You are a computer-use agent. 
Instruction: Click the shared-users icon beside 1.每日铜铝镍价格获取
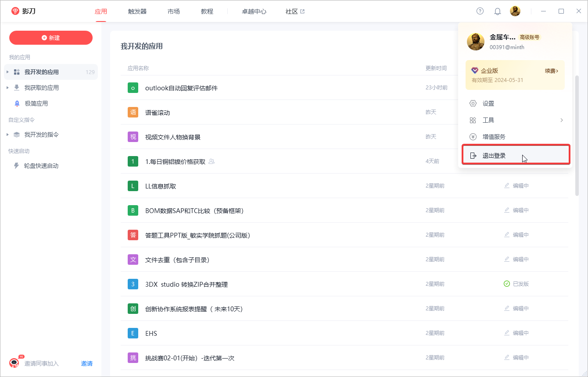[x=212, y=161]
